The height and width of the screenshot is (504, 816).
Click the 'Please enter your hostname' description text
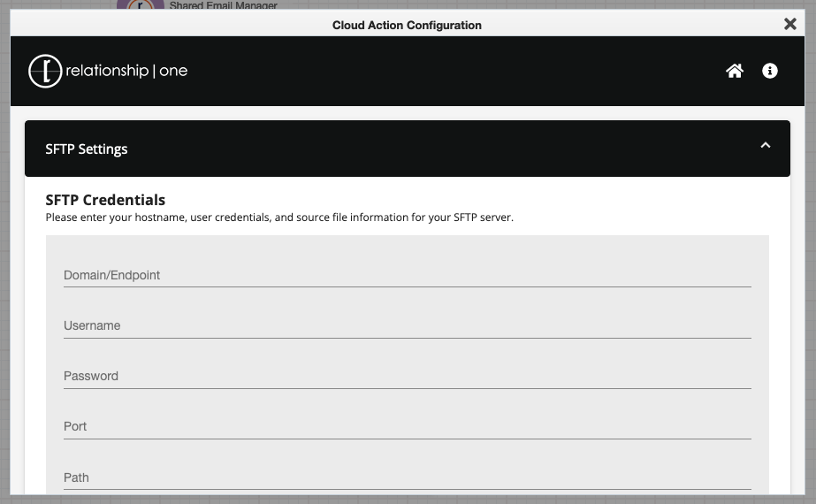[x=279, y=218]
